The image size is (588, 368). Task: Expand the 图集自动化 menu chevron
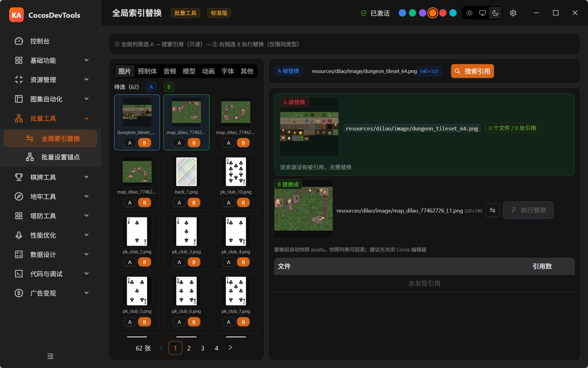(87, 99)
